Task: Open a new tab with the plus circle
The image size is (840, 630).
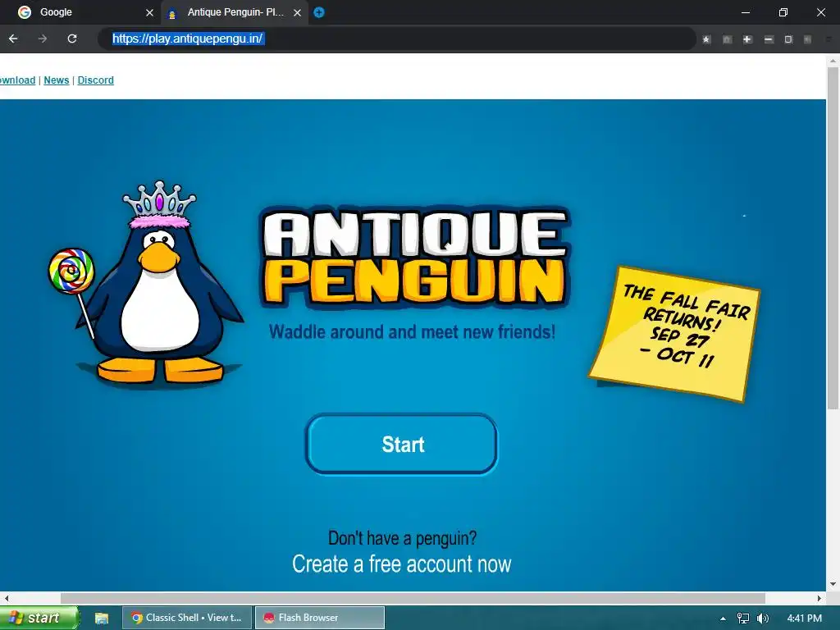Action: pyautogui.click(x=319, y=12)
